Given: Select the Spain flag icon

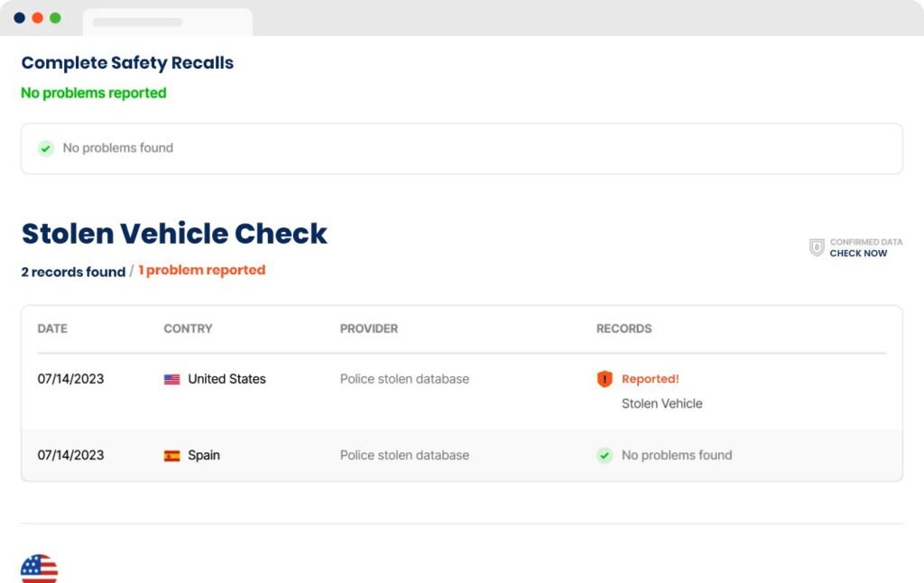Looking at the screenshot, I should (x=171, y=456).
